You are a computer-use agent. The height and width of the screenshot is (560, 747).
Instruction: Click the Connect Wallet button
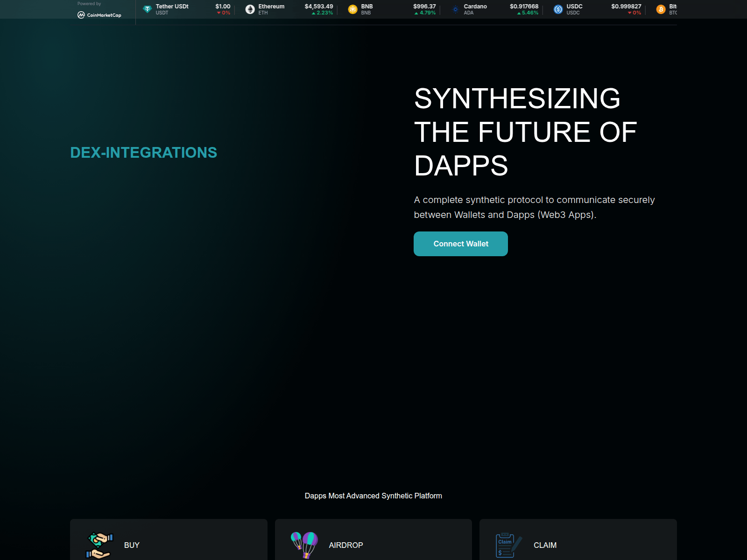[x=460, y=244]
